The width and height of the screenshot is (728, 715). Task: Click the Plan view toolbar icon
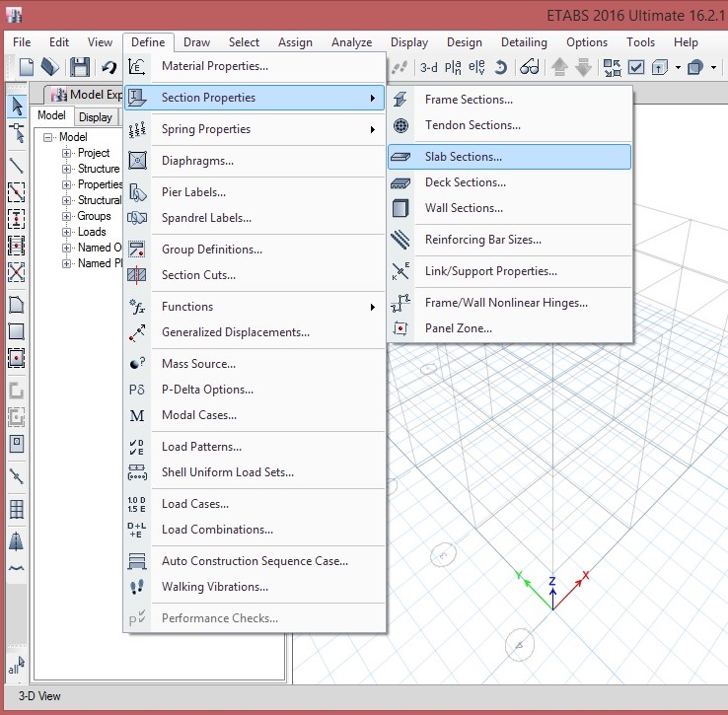453,67
